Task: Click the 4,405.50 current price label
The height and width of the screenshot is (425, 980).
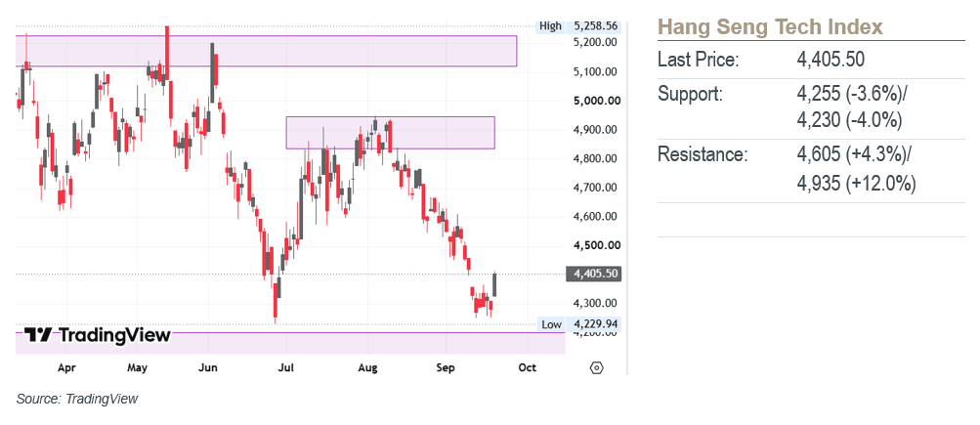Action: tap(593, 274)
